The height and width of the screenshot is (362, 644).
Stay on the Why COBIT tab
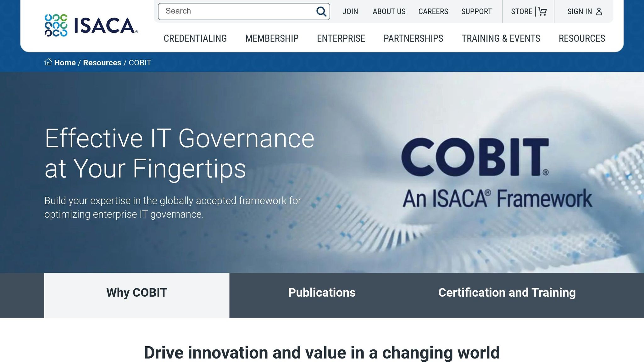point(136,293)
